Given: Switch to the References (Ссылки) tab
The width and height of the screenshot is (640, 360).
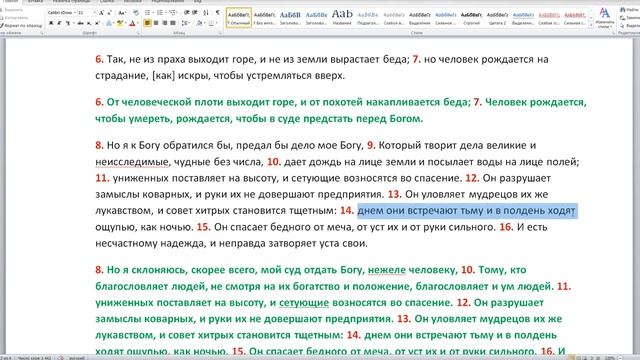Looking at the screenshot, I should 107,1.
